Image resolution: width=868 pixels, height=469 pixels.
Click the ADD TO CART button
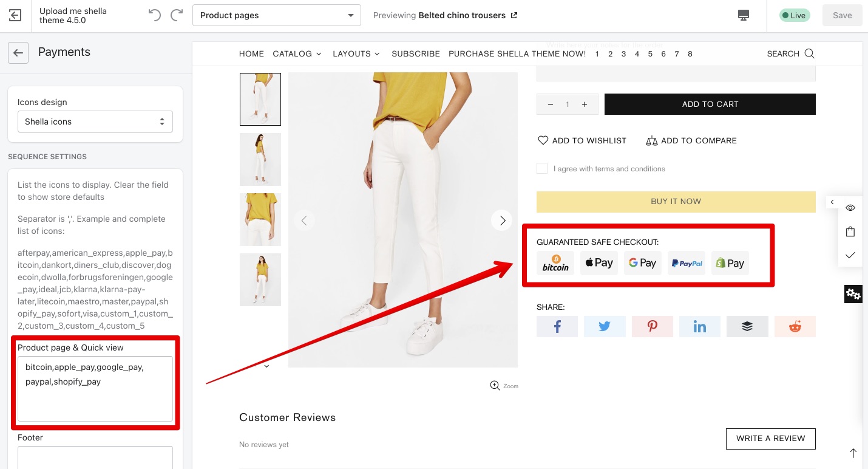(710, 104)
